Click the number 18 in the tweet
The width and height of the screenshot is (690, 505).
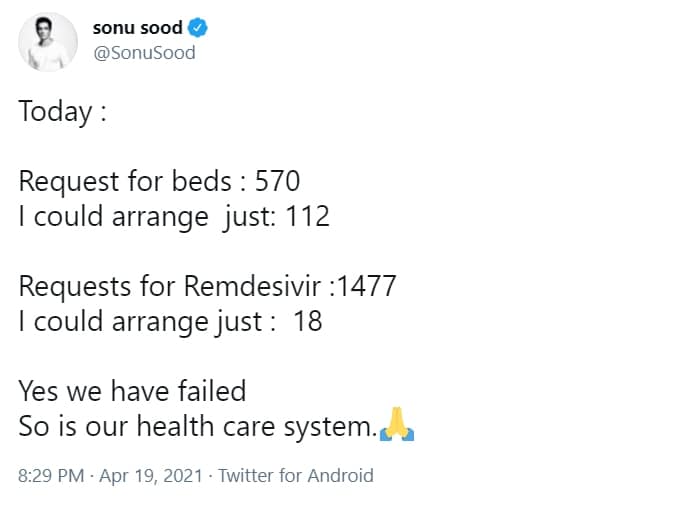point(308,321)
